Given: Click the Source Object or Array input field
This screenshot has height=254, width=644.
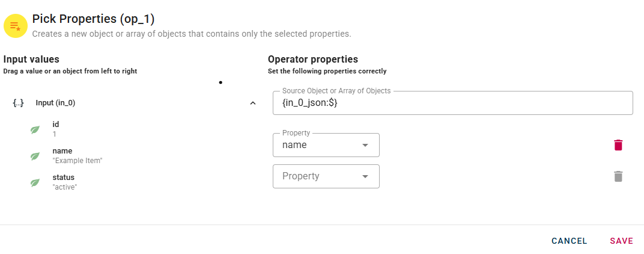Looking at the screenshot, I should (x=452, y=103).
